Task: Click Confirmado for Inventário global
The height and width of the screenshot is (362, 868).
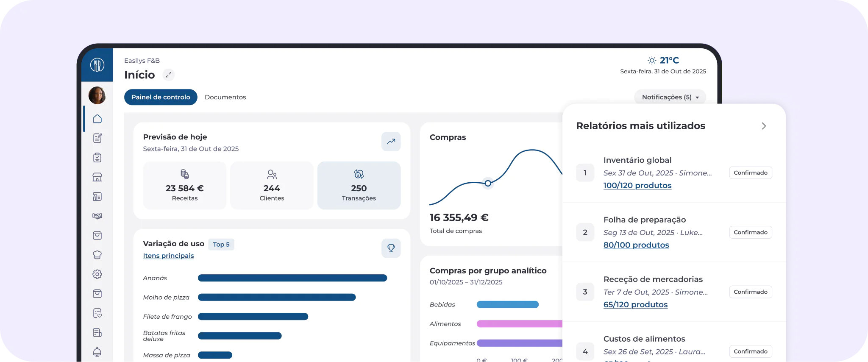Action: coord(751,173)
